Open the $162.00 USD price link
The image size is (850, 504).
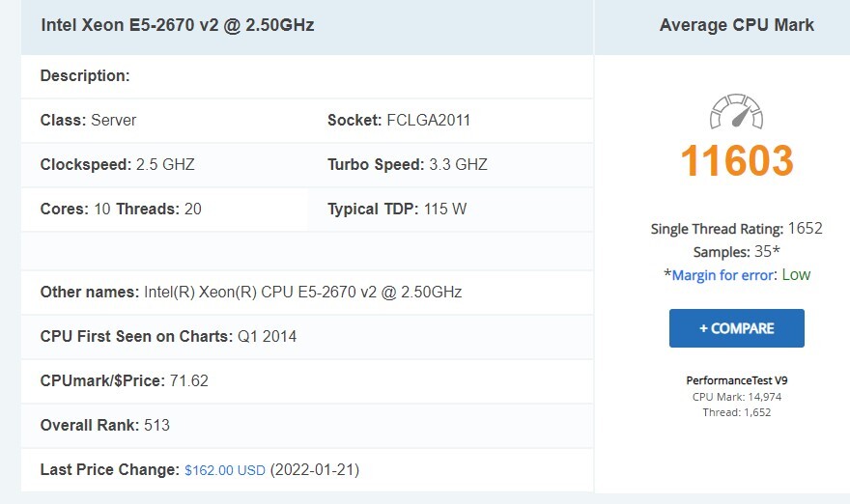(x=225, y=470)
